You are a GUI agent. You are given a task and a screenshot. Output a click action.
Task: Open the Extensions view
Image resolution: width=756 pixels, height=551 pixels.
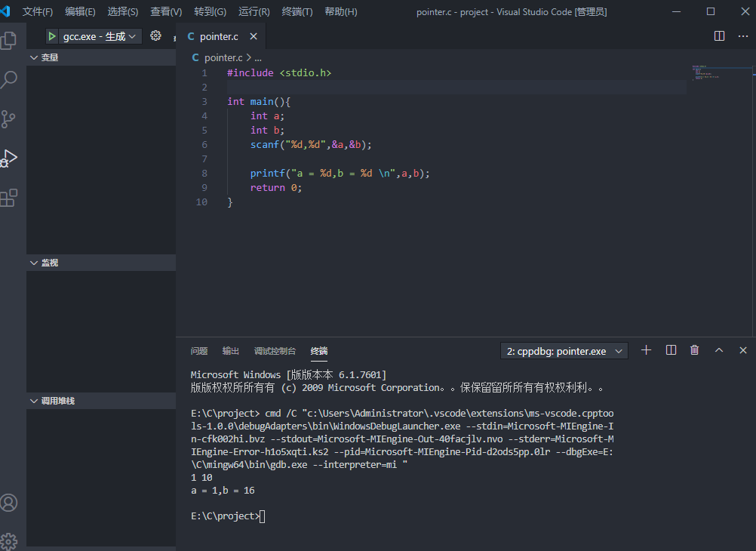tap(9, 198)
